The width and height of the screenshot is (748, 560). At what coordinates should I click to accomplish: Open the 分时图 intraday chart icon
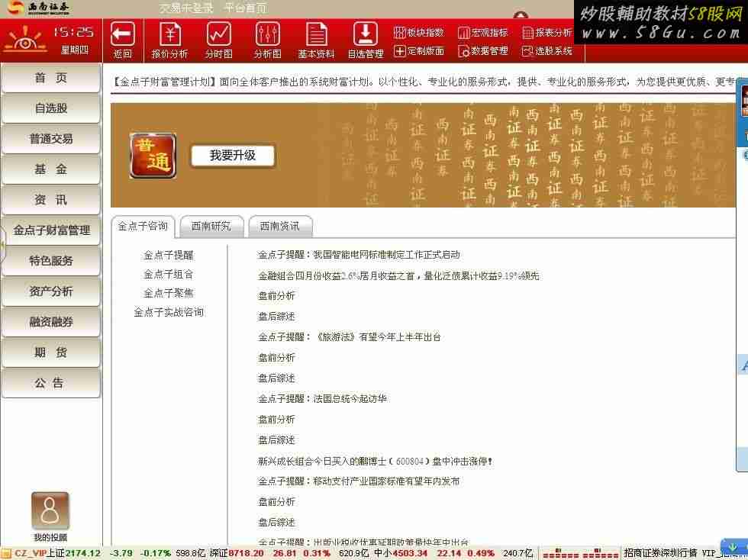point(219,35)
